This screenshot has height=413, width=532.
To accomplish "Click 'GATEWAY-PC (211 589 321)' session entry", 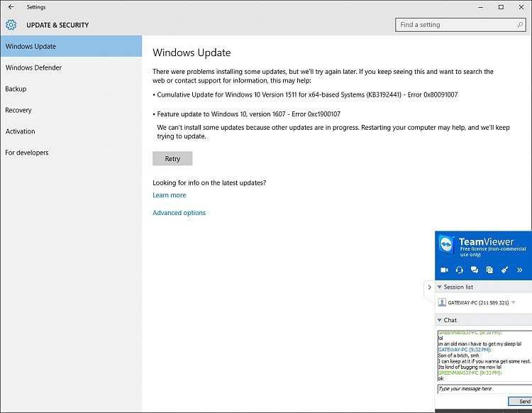I will [x=478, y=302].
